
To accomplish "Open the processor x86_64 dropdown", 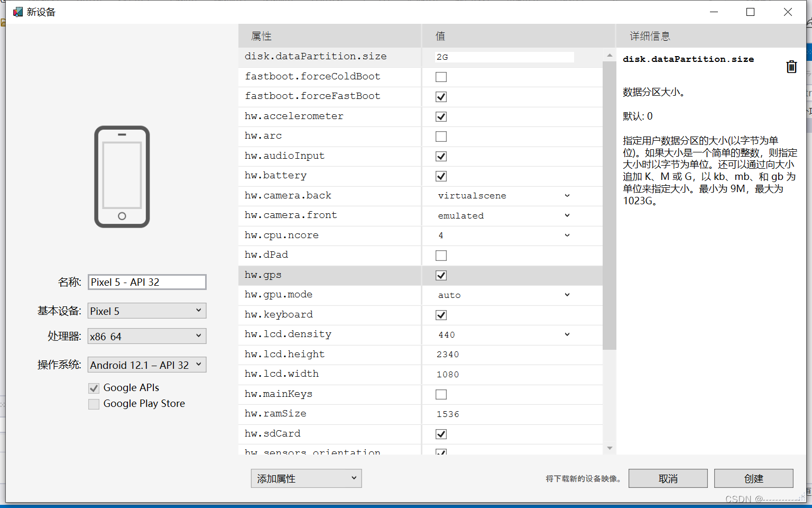I will point(147,336).
